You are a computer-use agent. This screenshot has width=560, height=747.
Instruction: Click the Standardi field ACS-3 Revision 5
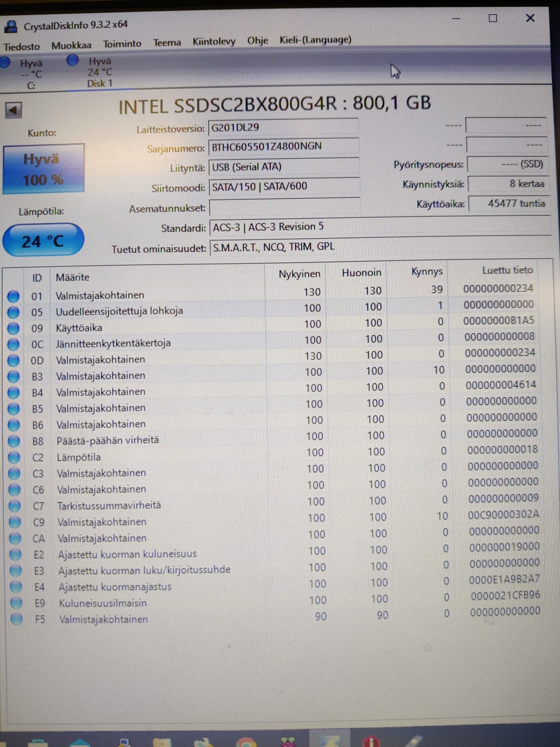tap(380, 226)
